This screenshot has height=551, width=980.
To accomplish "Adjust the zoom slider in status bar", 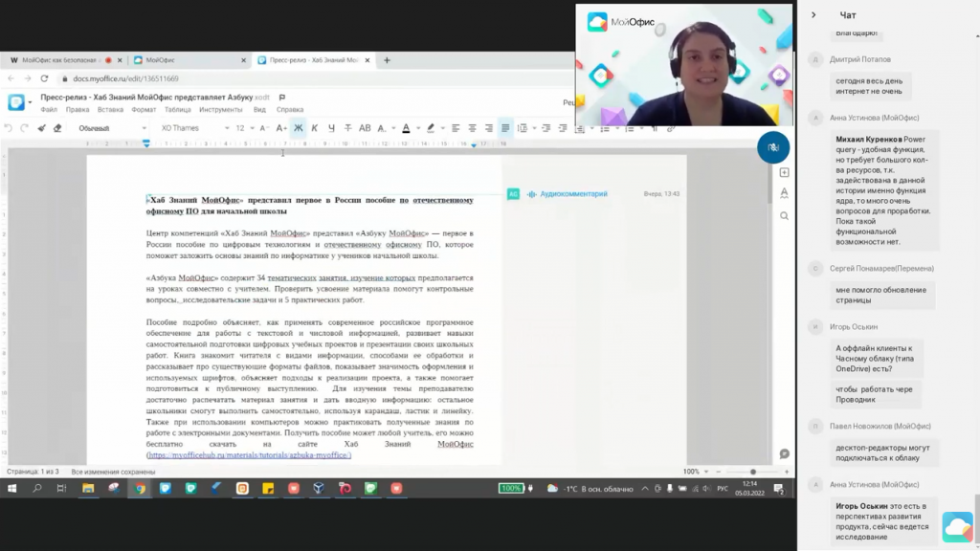I will tap(752, 472).
